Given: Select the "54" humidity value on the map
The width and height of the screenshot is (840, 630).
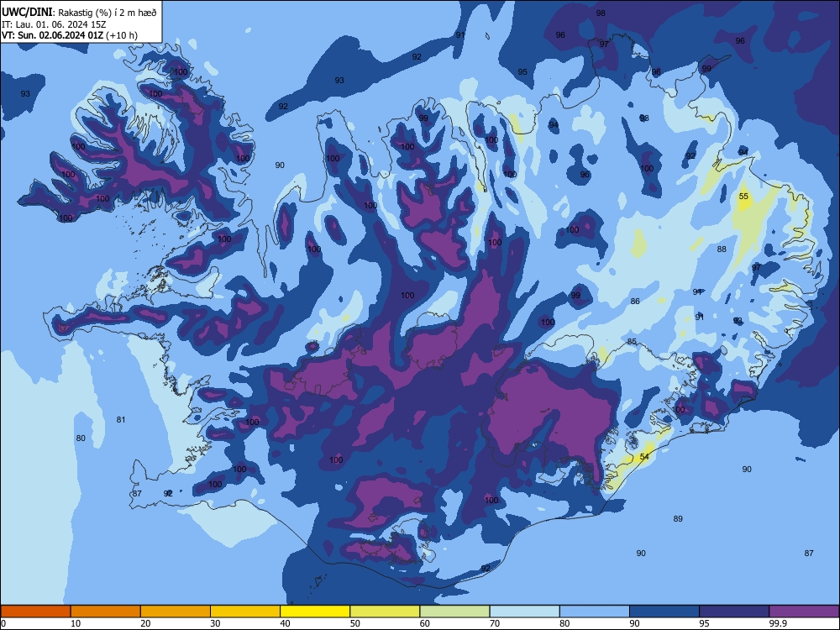Looking at the screenshot, I should coord(644,456).
